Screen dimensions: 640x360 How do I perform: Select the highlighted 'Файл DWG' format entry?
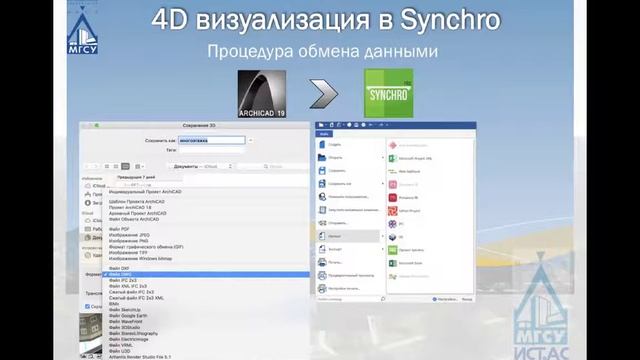point(206,274)
